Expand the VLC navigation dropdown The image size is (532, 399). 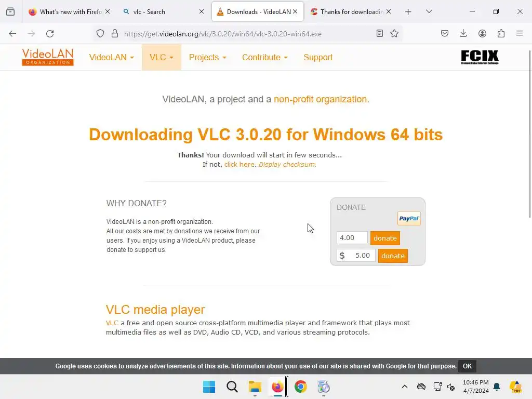[162, 57]
